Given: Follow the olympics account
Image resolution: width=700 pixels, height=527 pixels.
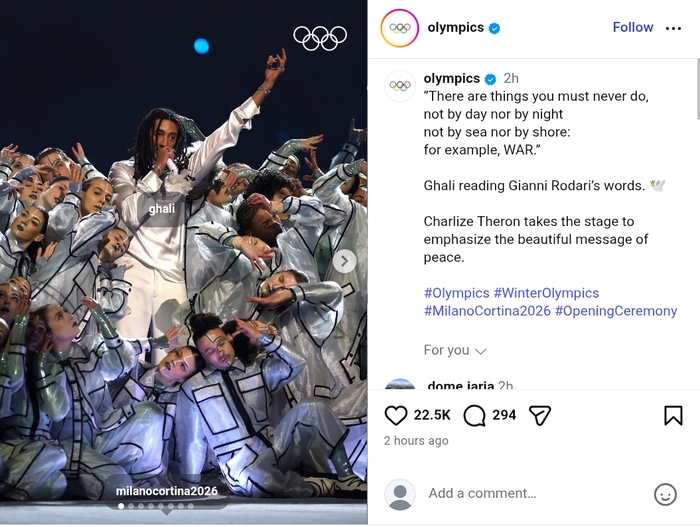Looking at the screenshot, I should tap(632, 28).
